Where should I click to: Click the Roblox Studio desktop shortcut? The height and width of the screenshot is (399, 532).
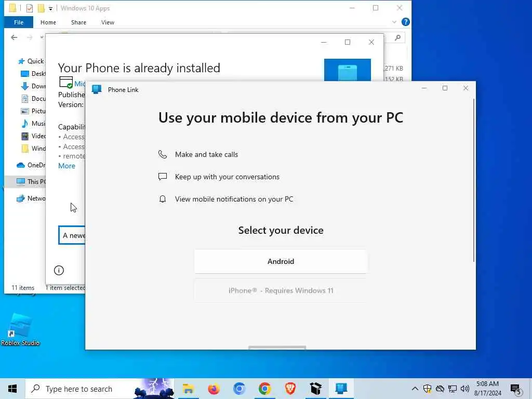point(20,329)
